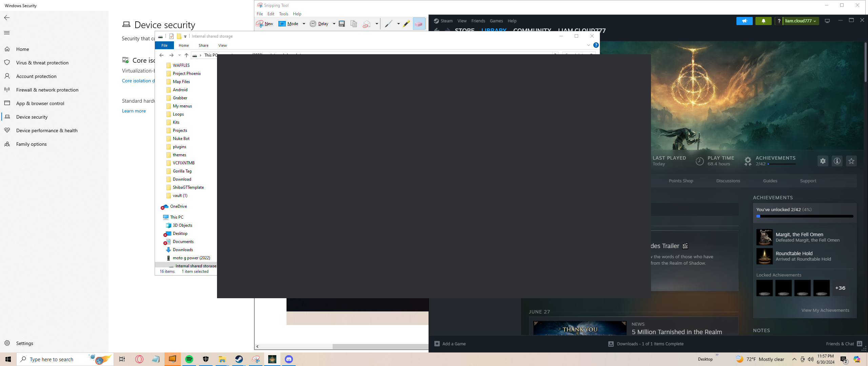Image resolution: width=868 pixels, height=366 pixels.
Task: Open the Mode dropdown arrow in Snipping Tool
Action: pos(304,24)
